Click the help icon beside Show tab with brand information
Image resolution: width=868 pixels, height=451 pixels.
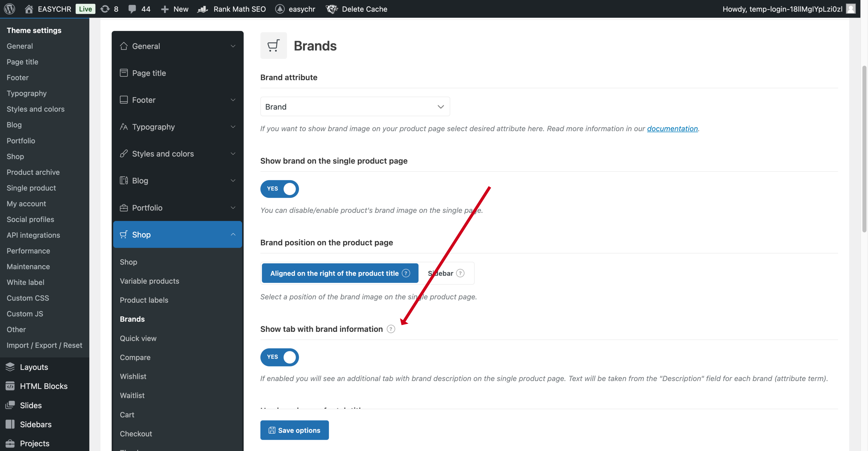pos(391,329)
